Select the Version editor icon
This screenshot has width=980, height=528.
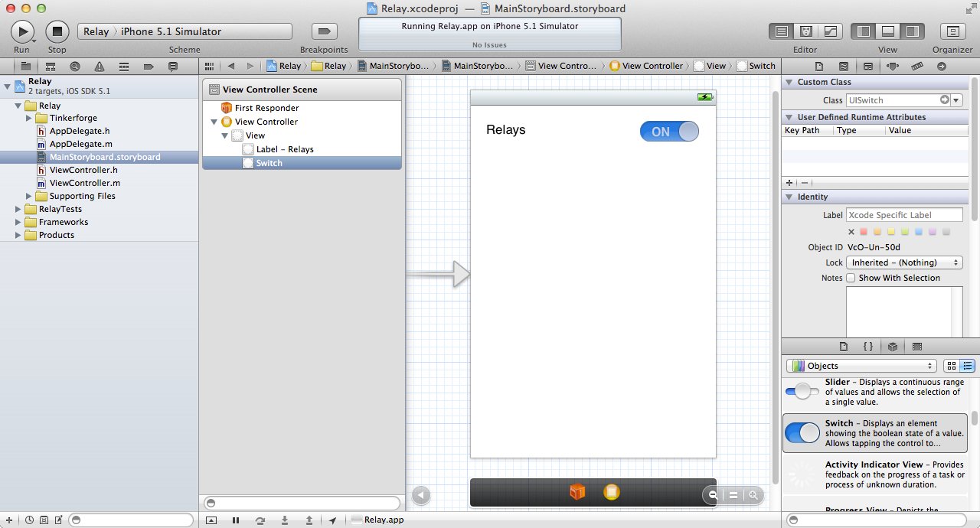click(x=830, y=31)
